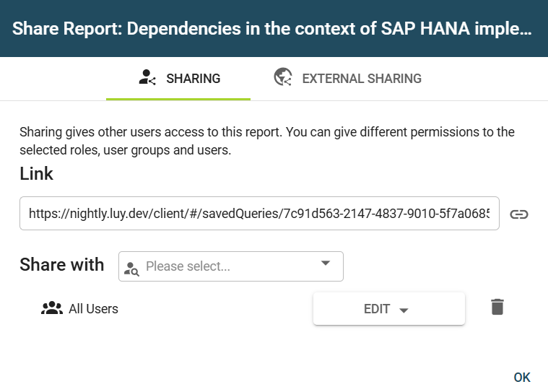Click the person-share icon on the Sharing tab
Viewport: 548px width, 392px height.
[147, 78]
